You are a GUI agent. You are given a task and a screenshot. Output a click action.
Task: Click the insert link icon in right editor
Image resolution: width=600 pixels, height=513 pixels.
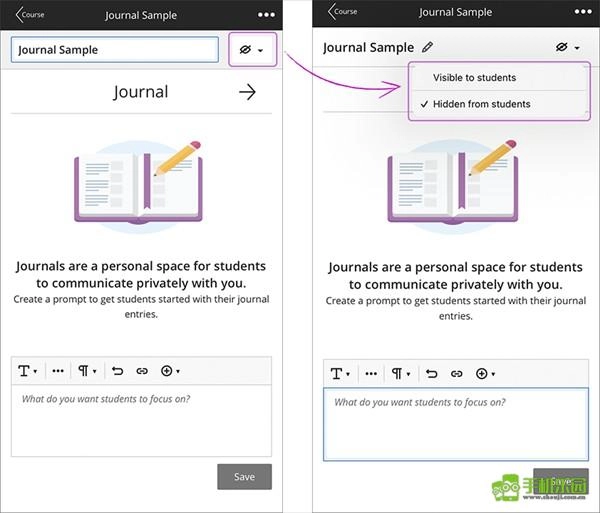click(x=456, y=374)
